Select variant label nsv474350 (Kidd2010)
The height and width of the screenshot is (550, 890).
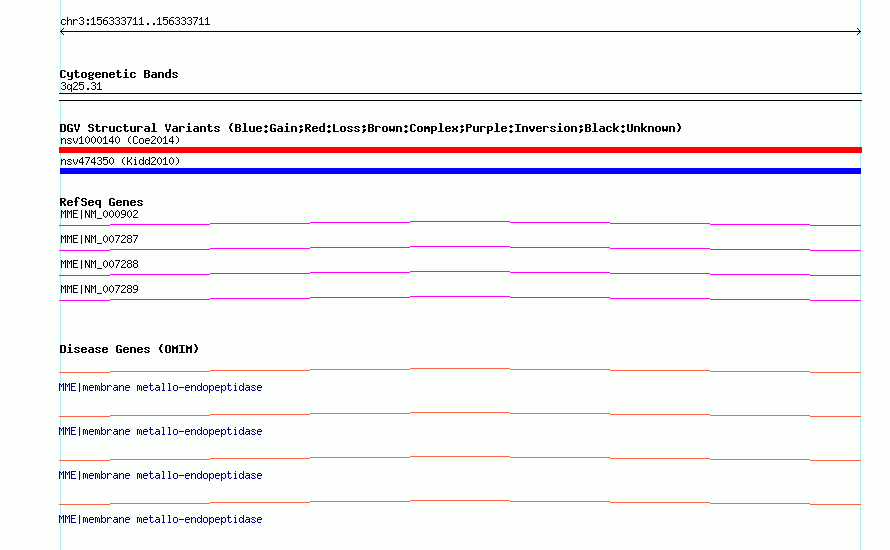[120, 161]
